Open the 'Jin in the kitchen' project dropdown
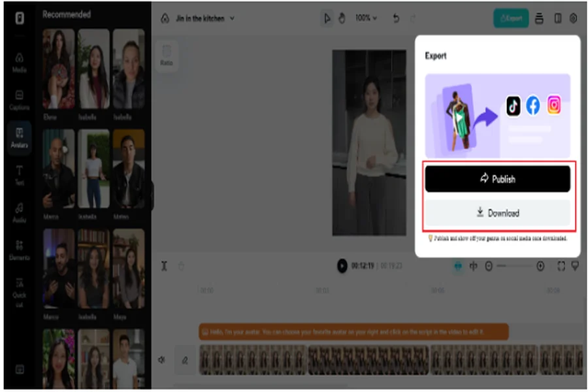The image size is (588, 392). tap(204, 18)
